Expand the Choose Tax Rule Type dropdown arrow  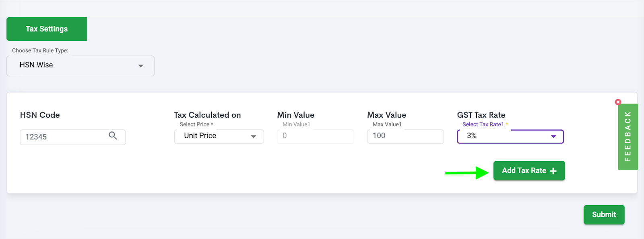pos(141,66)
